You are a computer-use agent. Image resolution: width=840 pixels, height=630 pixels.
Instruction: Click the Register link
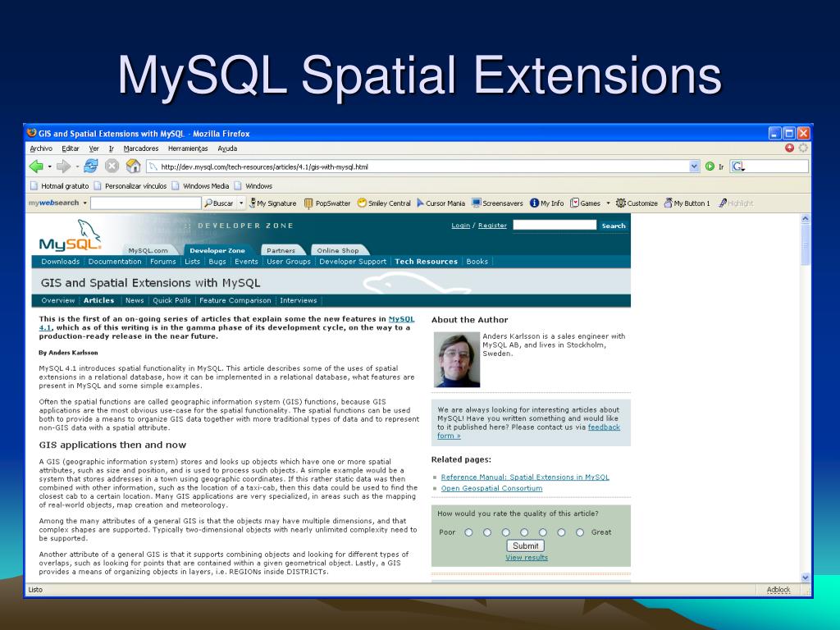(x=492, y=226)
